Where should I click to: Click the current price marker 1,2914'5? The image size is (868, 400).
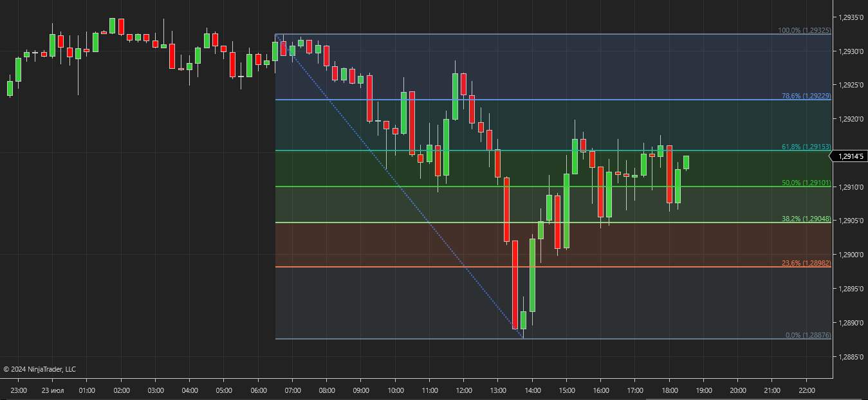[849, 156]
